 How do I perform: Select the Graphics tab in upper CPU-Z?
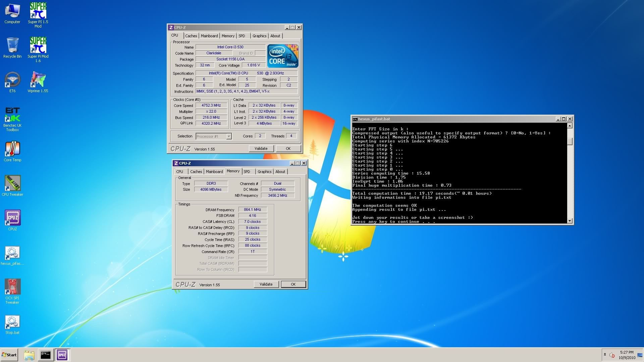(x=259, y=36)
